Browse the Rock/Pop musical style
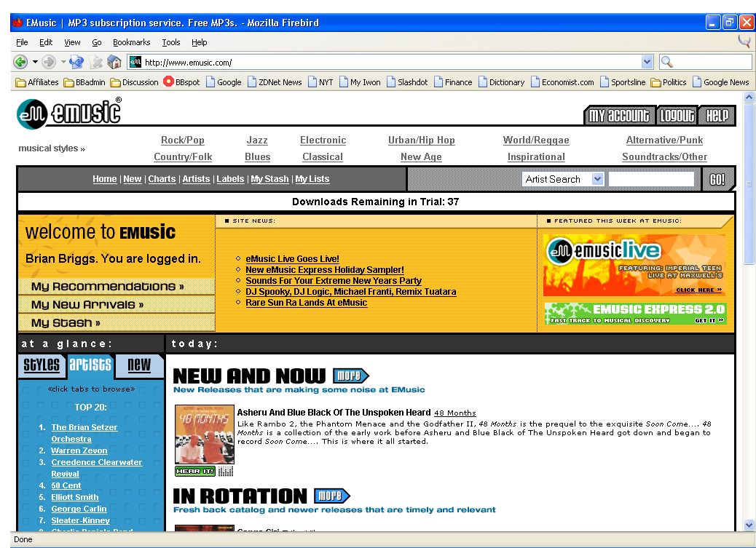756x548 pixels. [183, 140]
